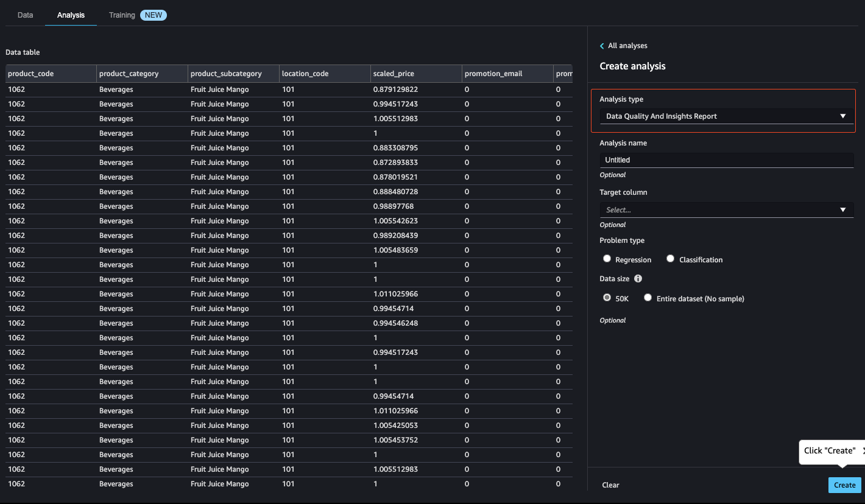
Task: Click the Create button
Action: 844,485
